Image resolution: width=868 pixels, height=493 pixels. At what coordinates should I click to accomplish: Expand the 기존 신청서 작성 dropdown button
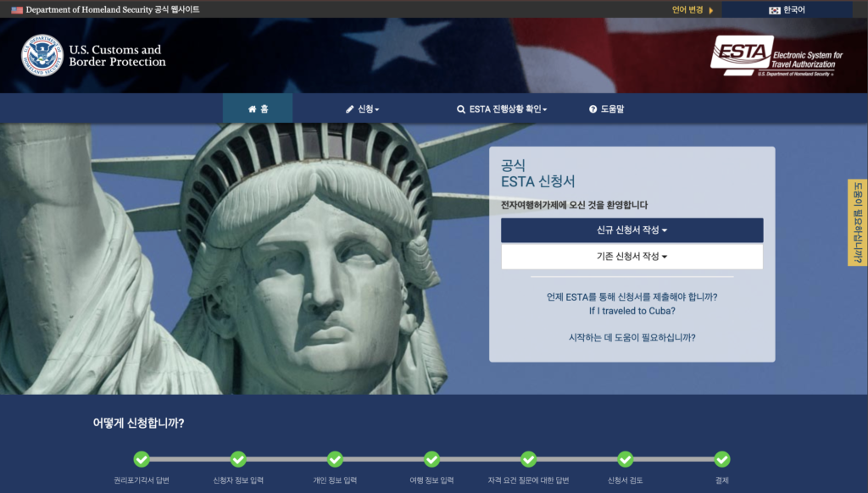[632, 257]
